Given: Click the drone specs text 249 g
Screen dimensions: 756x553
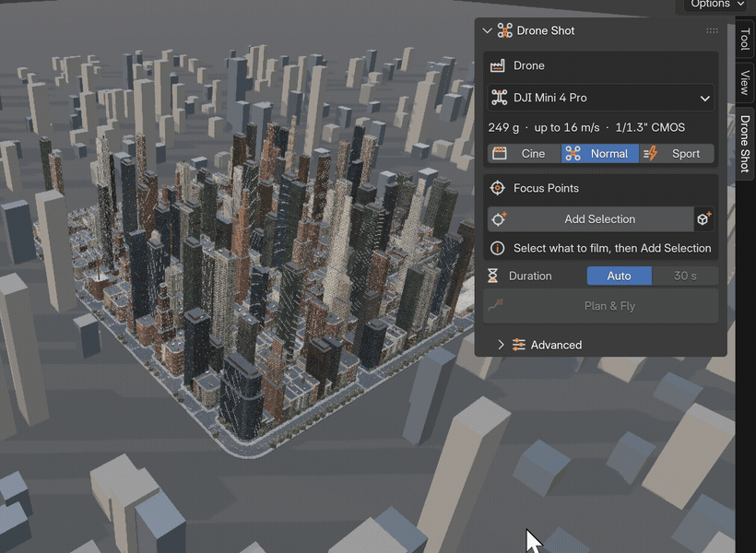Looking at the screenshot, I should click(503, 127).
